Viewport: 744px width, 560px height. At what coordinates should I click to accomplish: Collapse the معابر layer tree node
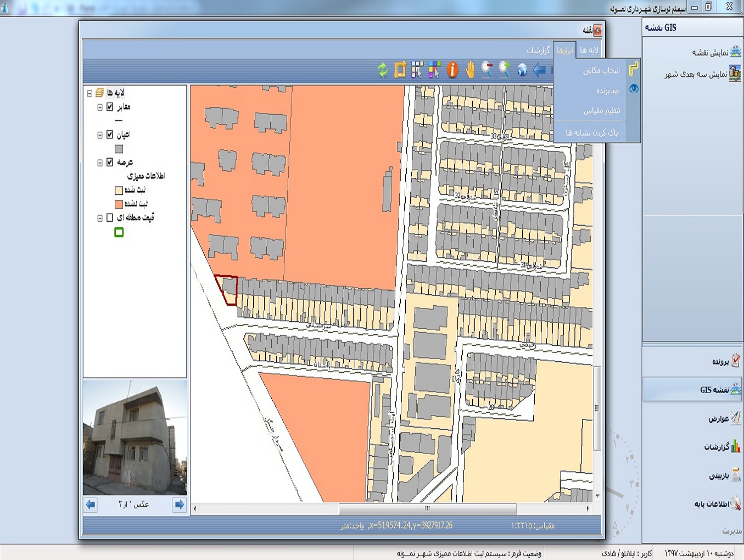point(100,108)
